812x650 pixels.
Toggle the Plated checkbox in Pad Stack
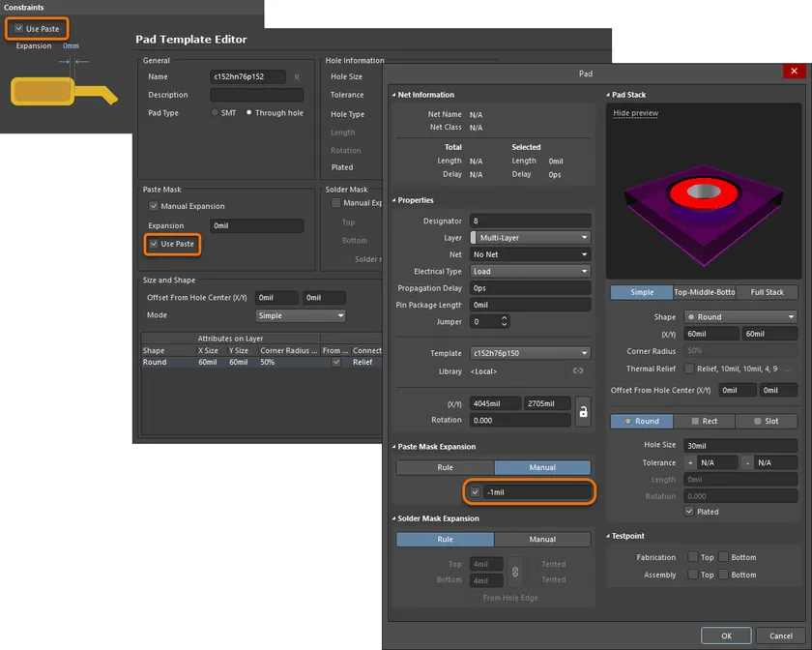688,512
